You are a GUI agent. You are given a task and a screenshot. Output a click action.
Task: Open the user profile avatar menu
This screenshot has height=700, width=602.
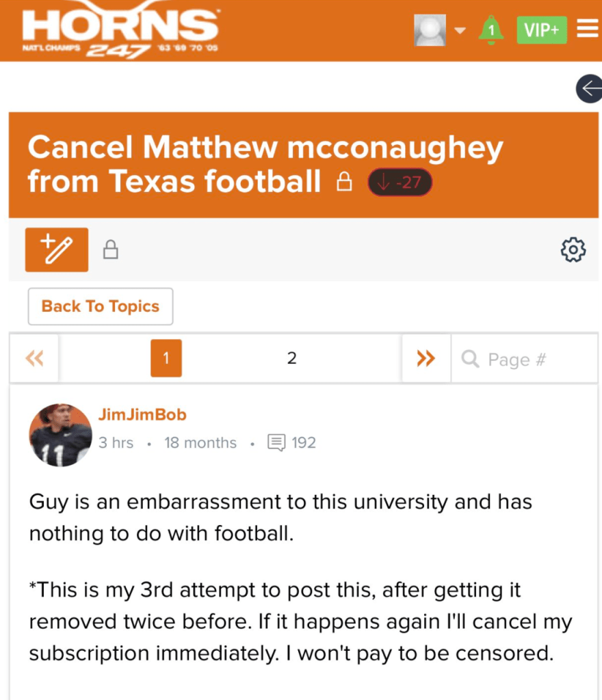(430, 30)
